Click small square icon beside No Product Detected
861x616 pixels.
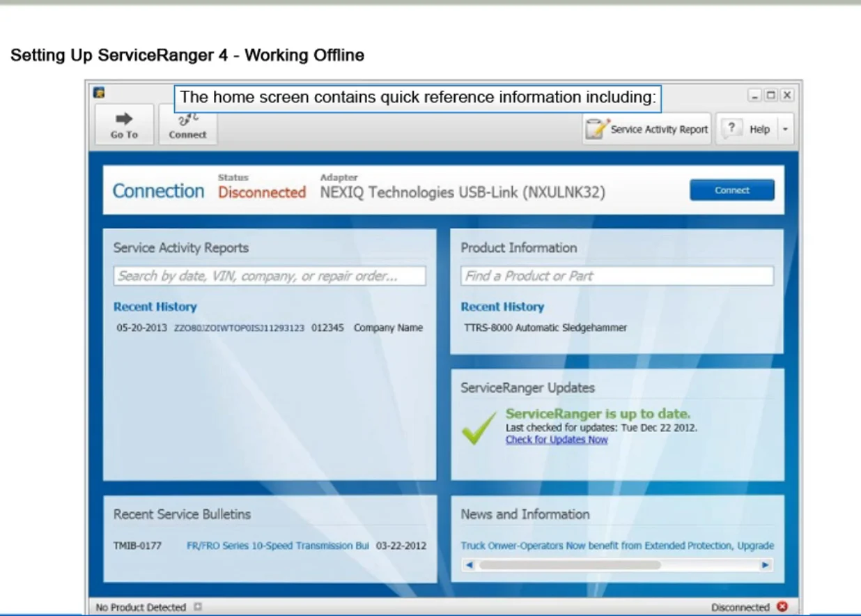click(198, 607)
